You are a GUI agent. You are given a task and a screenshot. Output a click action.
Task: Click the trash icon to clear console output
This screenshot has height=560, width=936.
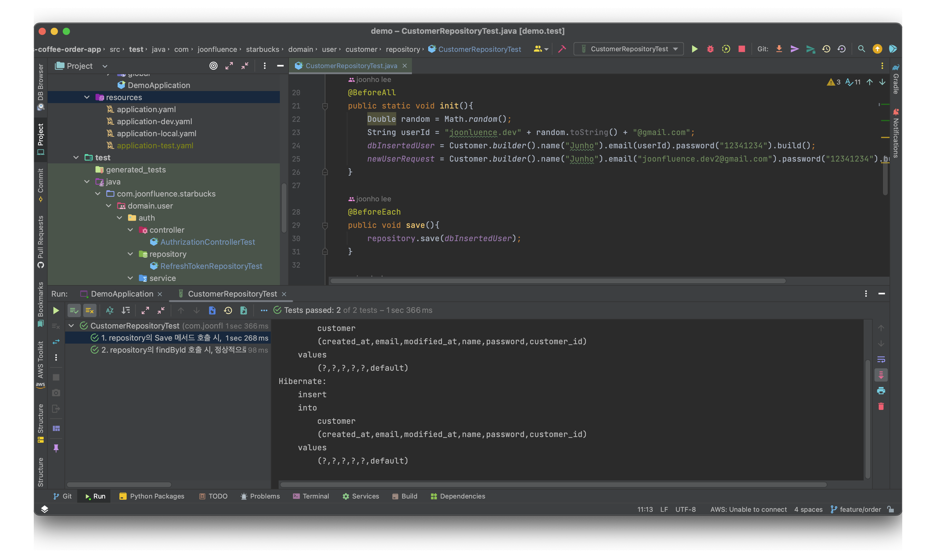[x=881, y=406]
